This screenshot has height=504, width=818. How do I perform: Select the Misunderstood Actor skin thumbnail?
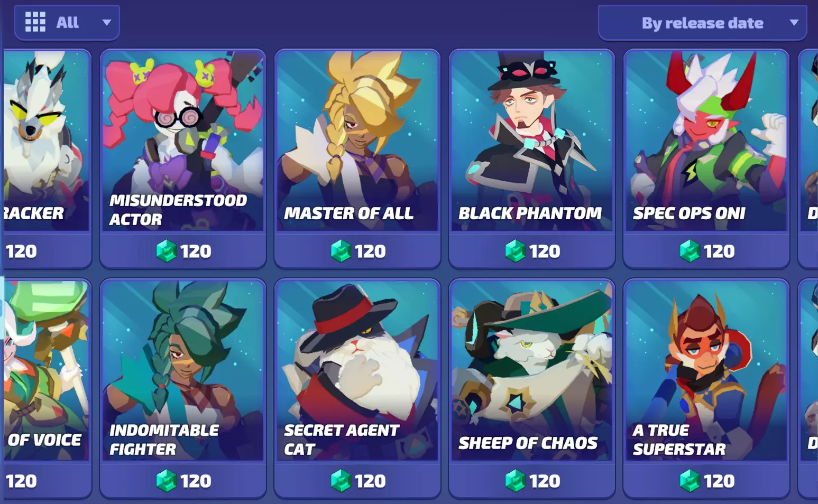click(183, 141)
